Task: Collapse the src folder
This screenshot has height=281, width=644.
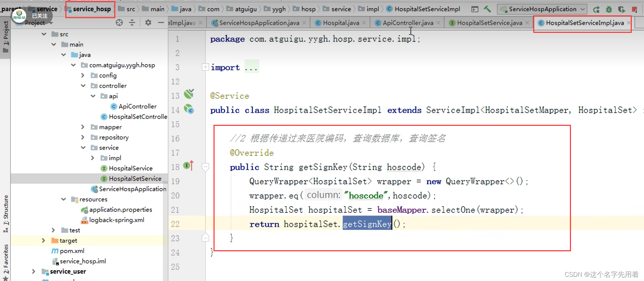Action: 44,34
